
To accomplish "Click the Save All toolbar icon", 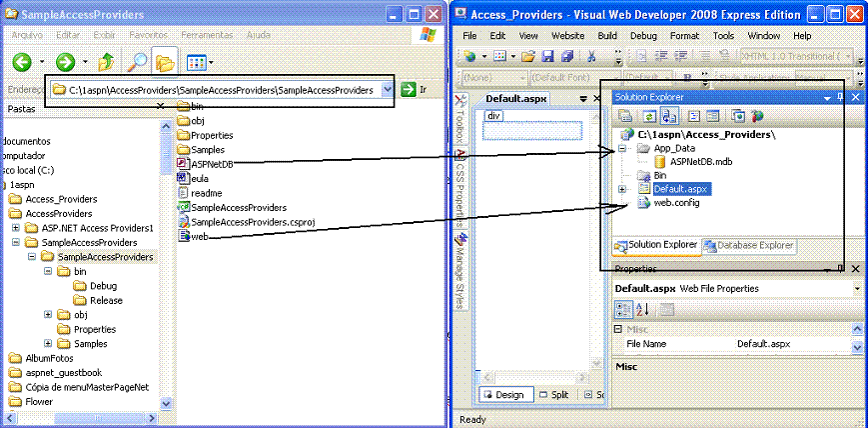I will click(567, 56).
